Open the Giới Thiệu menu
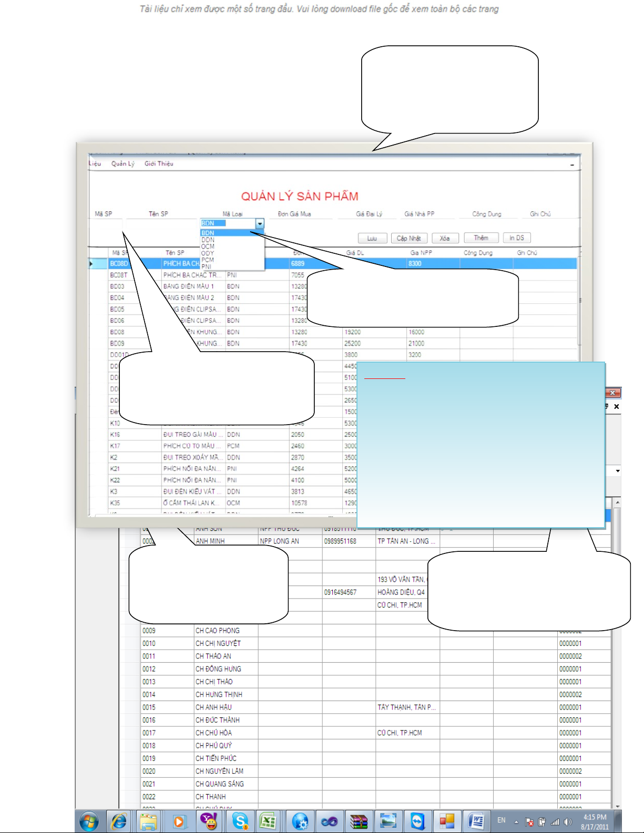Image resolution: width=644 pixels, height=833 pixels. (x=159, y=163)
